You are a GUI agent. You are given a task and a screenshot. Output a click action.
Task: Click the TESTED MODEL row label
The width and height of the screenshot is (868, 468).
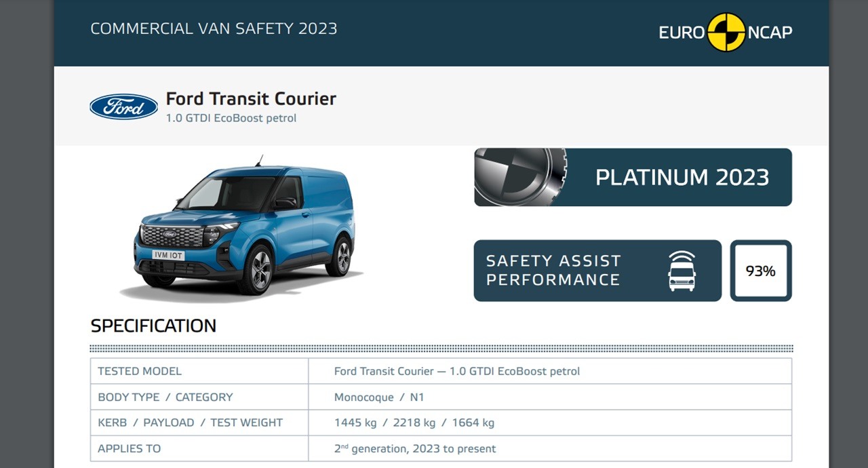pos(140,371)
